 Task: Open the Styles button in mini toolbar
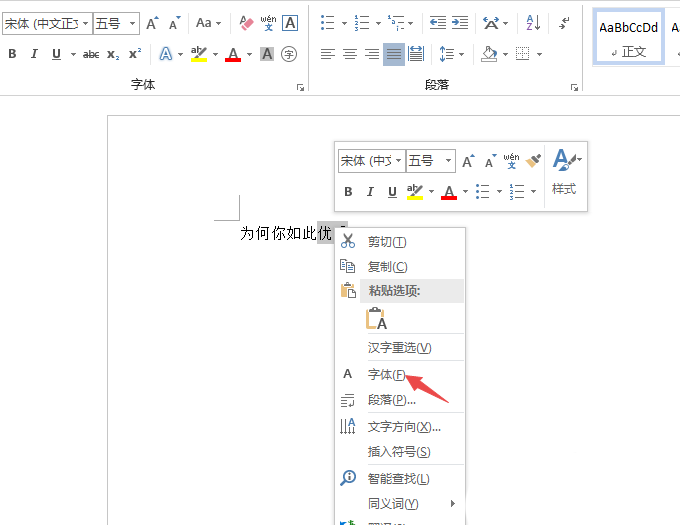(566, 173)
